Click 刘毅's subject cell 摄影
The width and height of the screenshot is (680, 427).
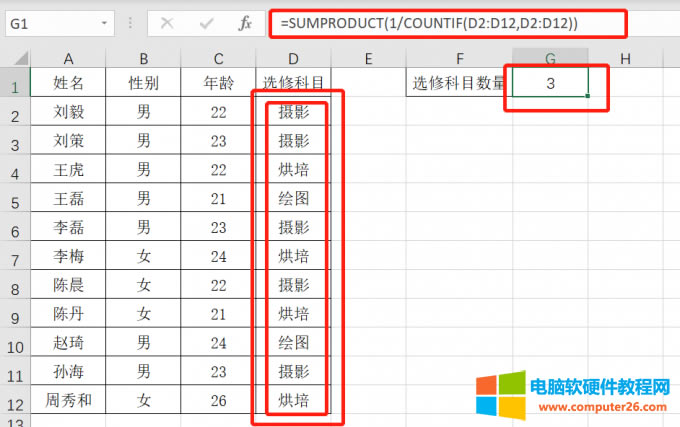[293, 112]
